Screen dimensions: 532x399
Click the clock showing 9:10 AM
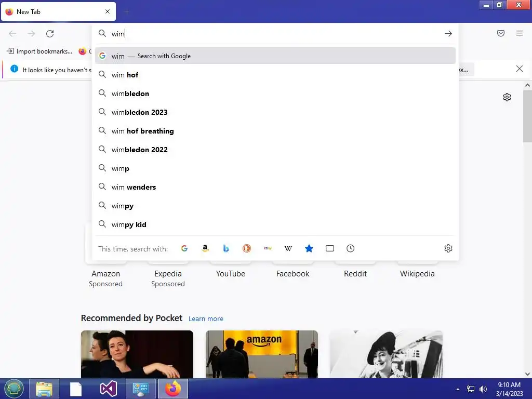pos(509,385)
